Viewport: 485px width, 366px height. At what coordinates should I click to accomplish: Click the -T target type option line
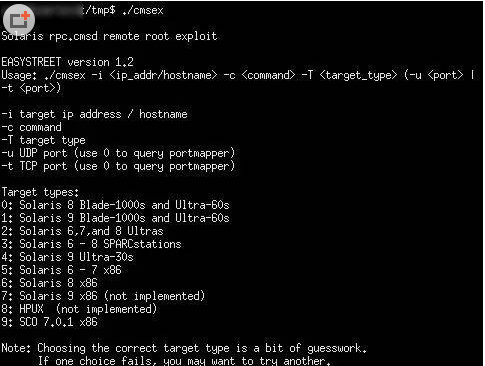44,140
